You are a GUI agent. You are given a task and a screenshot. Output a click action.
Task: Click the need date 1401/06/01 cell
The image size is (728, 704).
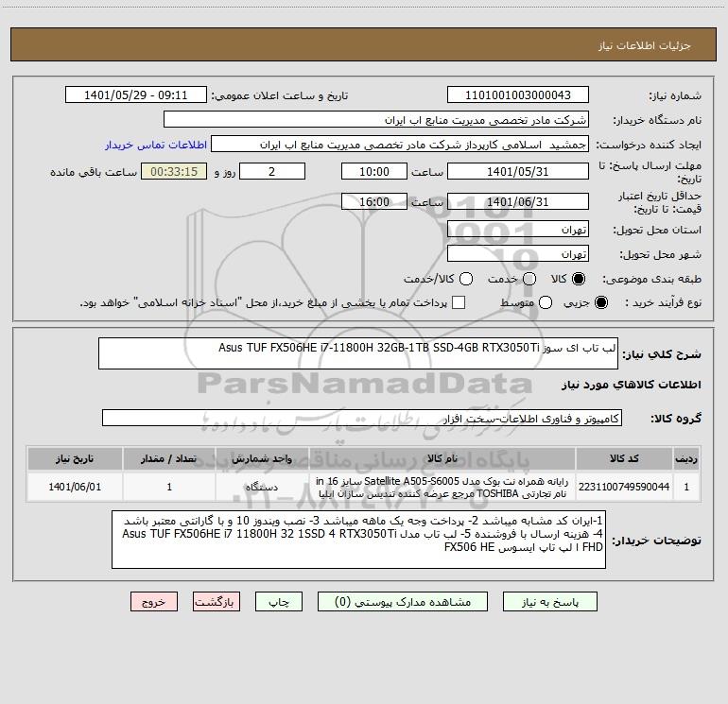pos(75,487)
